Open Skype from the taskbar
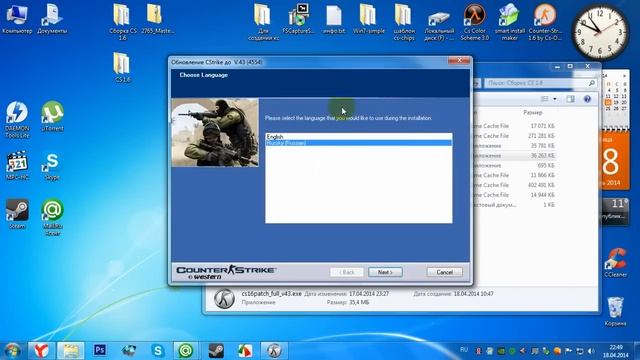 point(158,350)
